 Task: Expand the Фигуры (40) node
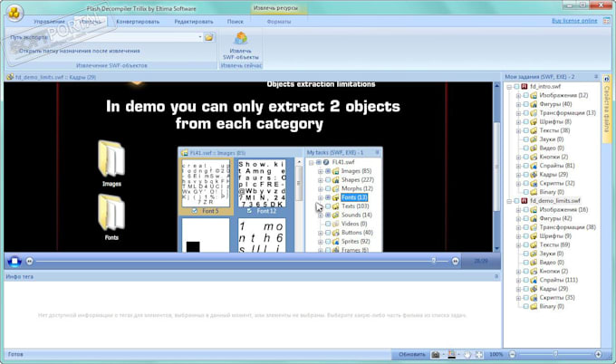pyautogui.click(x=518, y=104)
